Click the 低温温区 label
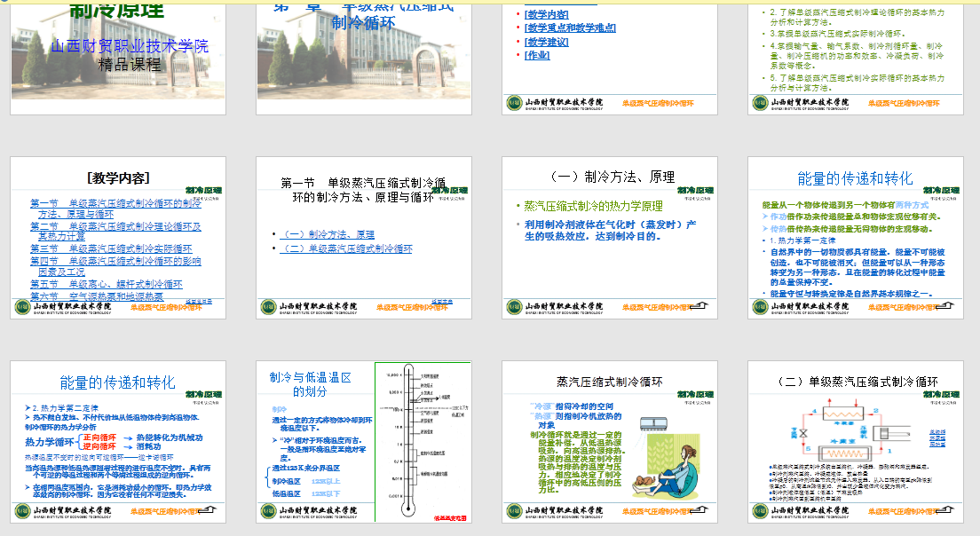The width and height of the screenshot is (980, 536). (286, 494)
